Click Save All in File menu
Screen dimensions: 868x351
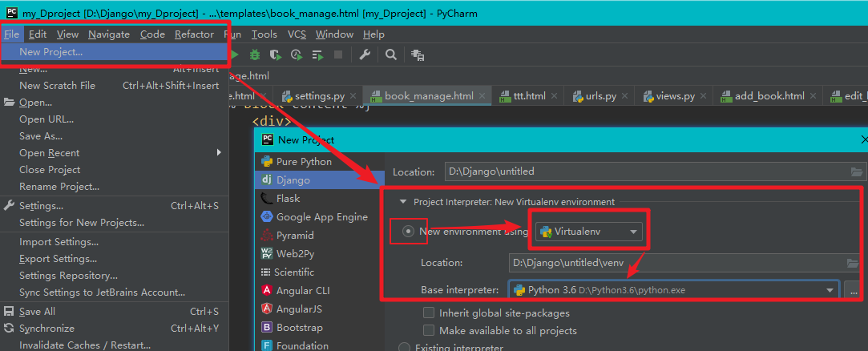114,312
